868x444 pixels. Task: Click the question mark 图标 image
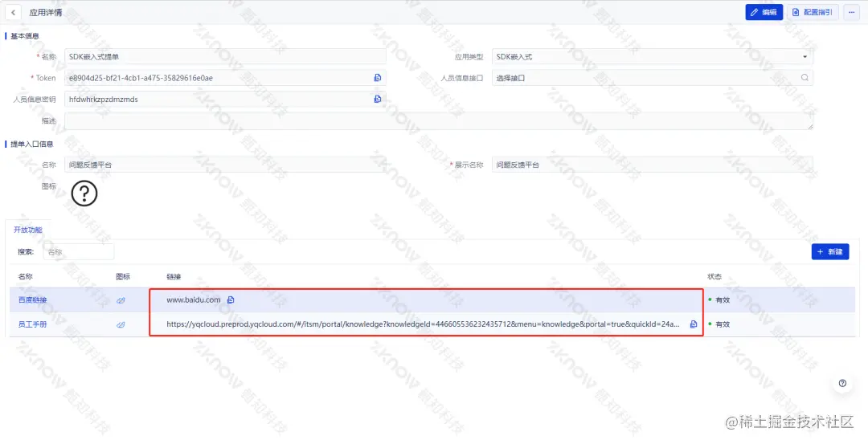[84, 193]
